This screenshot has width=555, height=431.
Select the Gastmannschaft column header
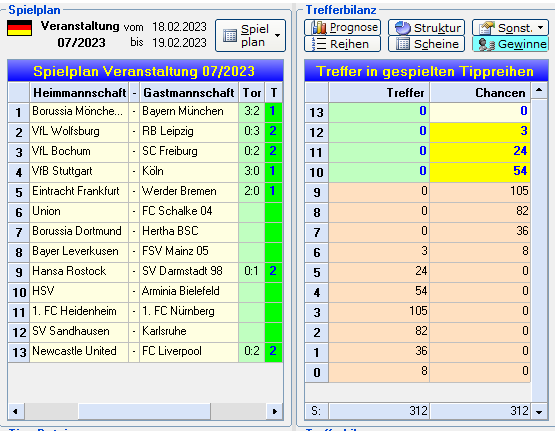189,93
